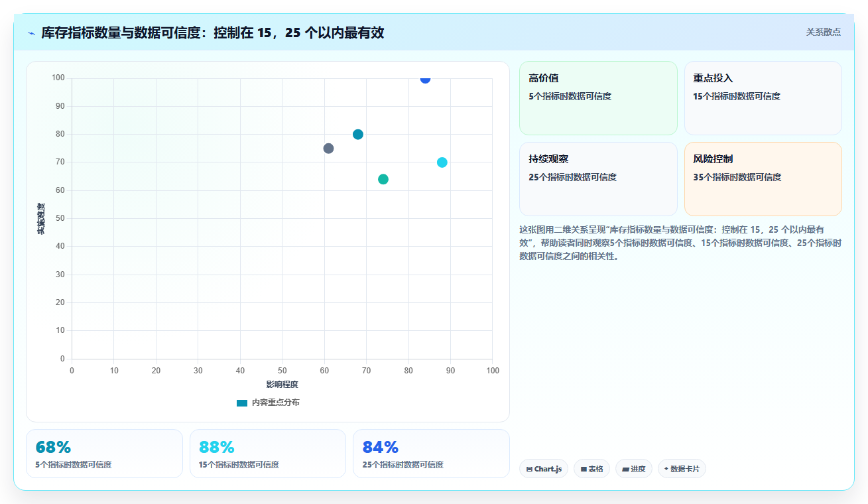Click 15个指标时数据可信度 under the 88% value
Viewport: 868px width, 504px height.
pyautogui.click(x=239, y=465)
